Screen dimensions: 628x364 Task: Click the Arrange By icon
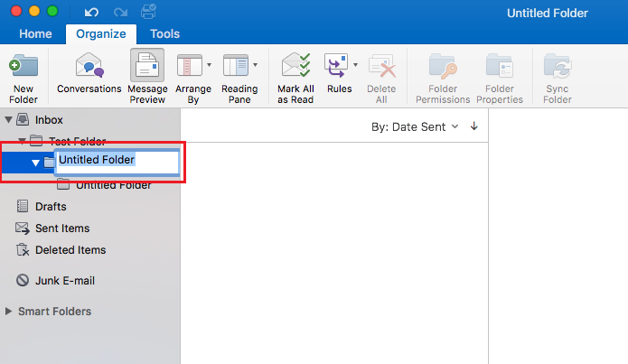coord(190,65)
